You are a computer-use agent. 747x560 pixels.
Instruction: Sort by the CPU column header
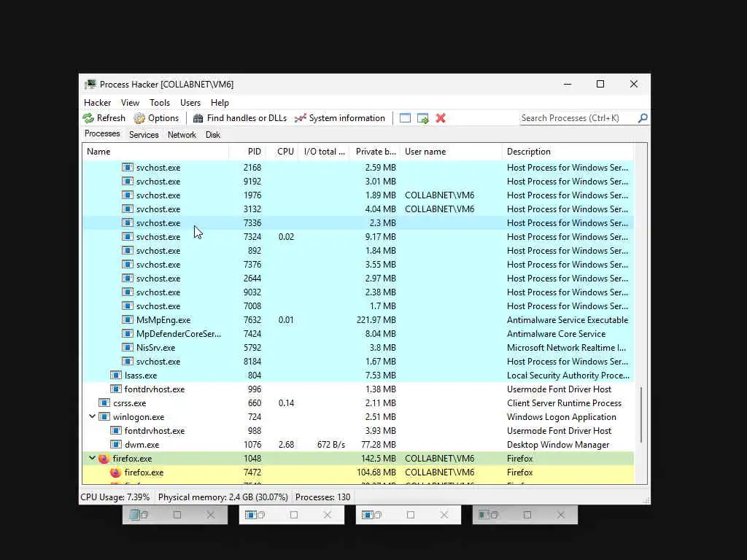[282, 152]
